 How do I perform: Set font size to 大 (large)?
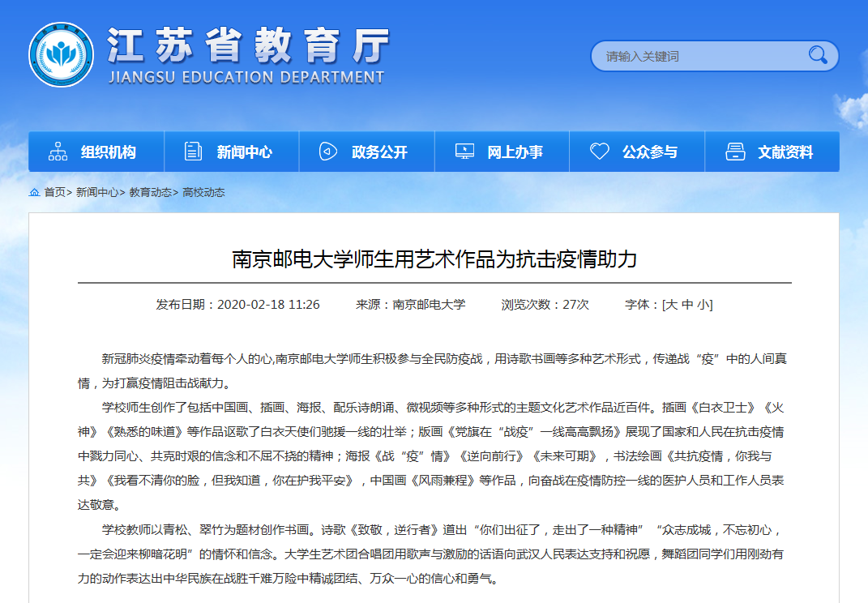pyautogui.click(x=671, y=305)
